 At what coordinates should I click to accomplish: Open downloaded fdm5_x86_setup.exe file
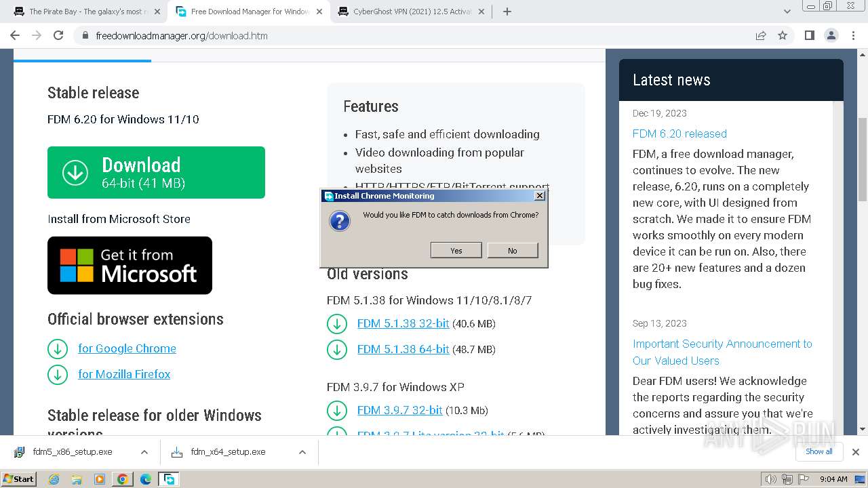73,452
